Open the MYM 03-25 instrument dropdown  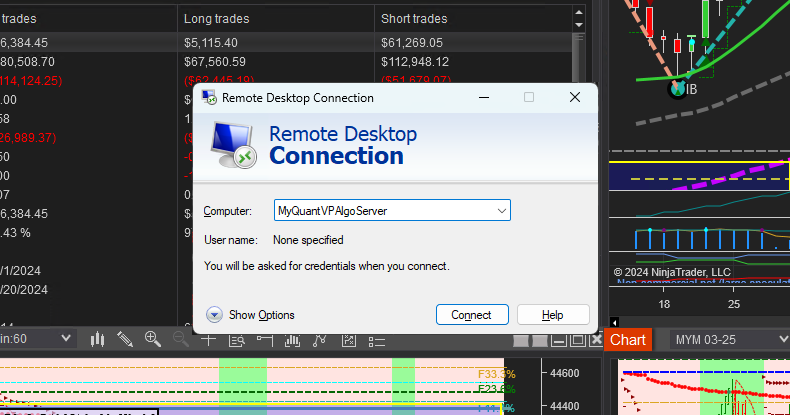click(730, 340)
